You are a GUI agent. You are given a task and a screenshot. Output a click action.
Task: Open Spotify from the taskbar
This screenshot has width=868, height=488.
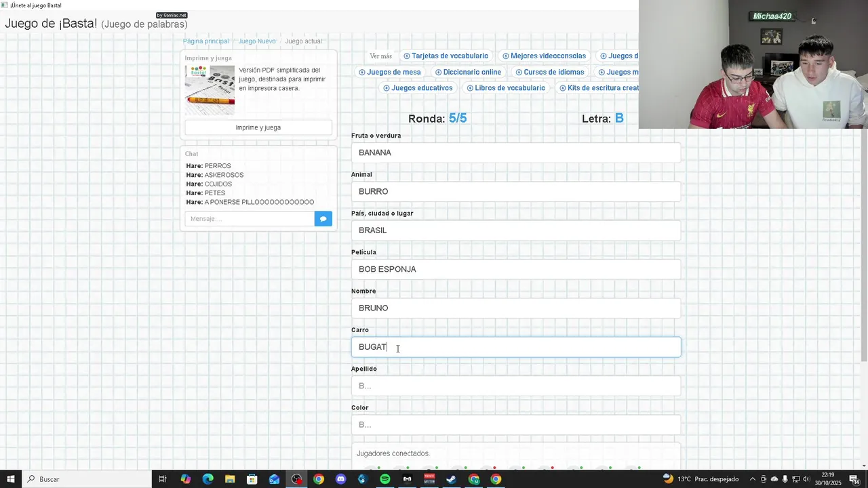point(385,479)
